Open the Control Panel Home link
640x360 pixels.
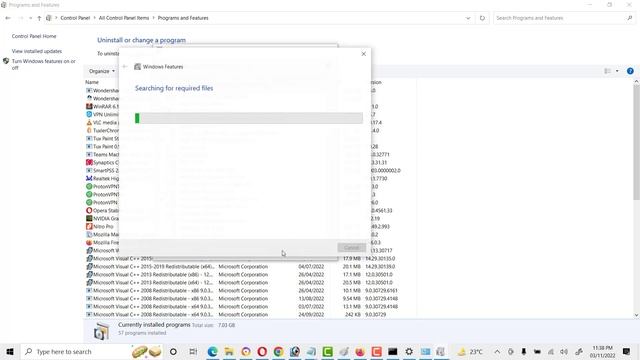pos(34,36)
